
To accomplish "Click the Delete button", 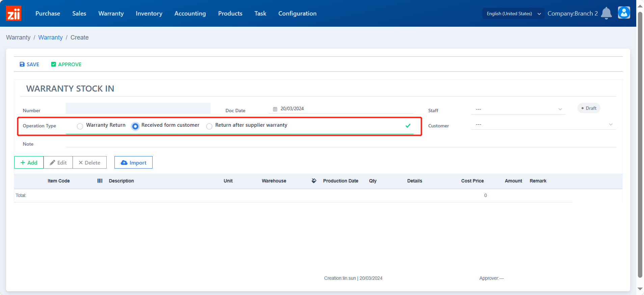I will [89, 163].
